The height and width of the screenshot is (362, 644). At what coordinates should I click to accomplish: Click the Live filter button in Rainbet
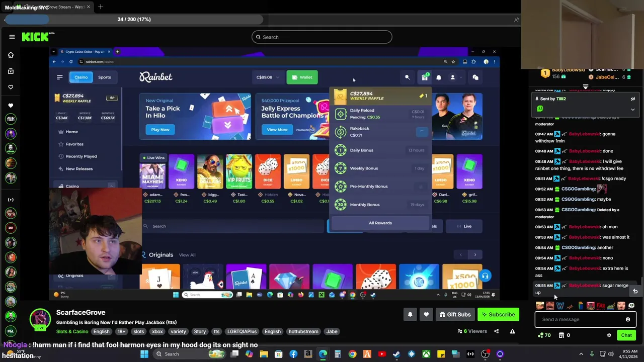pos(464,226)
